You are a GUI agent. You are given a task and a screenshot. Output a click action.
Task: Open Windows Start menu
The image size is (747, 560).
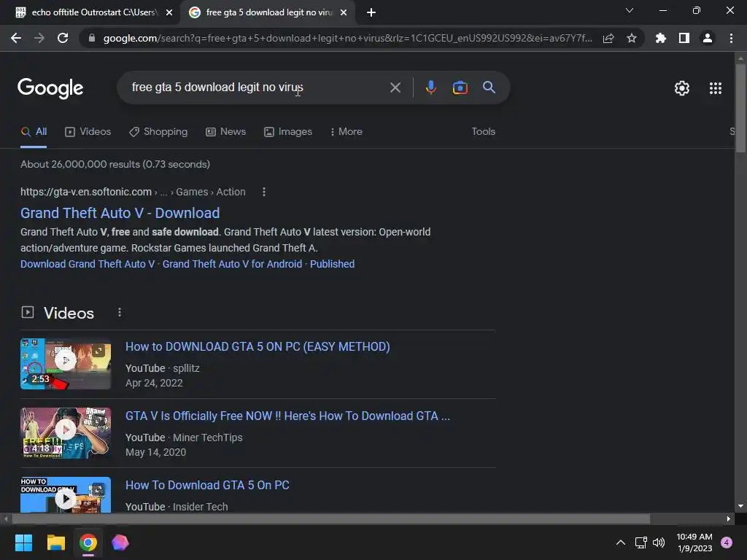pos(23,542)
